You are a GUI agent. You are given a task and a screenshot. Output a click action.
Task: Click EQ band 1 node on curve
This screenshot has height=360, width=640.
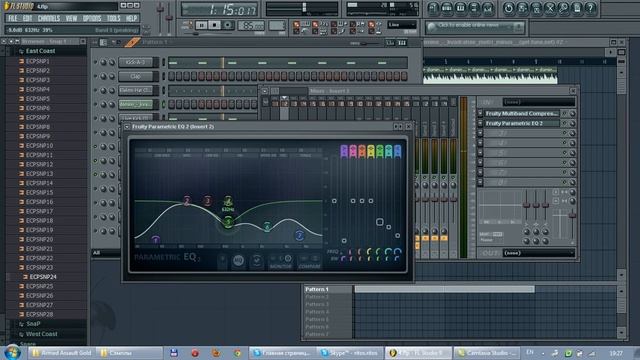click(155, 240)
